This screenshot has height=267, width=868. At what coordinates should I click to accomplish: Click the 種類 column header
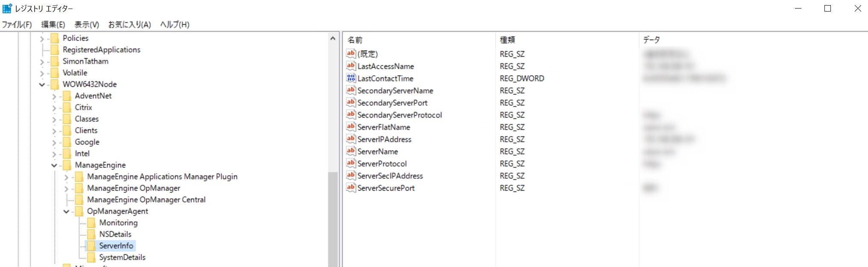tap(507, 40)
